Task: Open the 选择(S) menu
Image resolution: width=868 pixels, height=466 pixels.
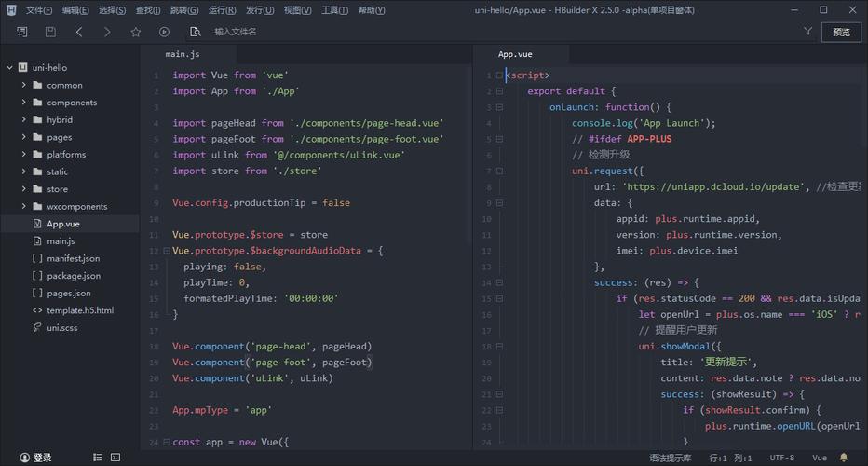Action: tap(113, 10)
